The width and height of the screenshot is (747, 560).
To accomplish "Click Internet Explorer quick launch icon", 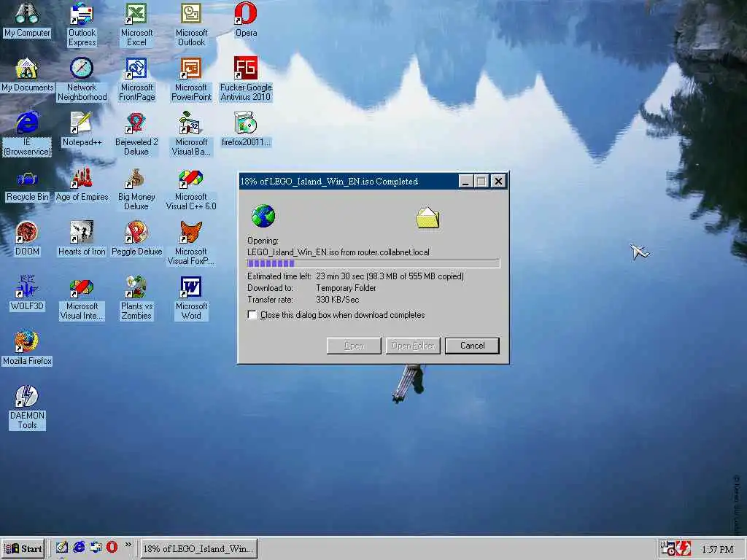I will (79, 548).
